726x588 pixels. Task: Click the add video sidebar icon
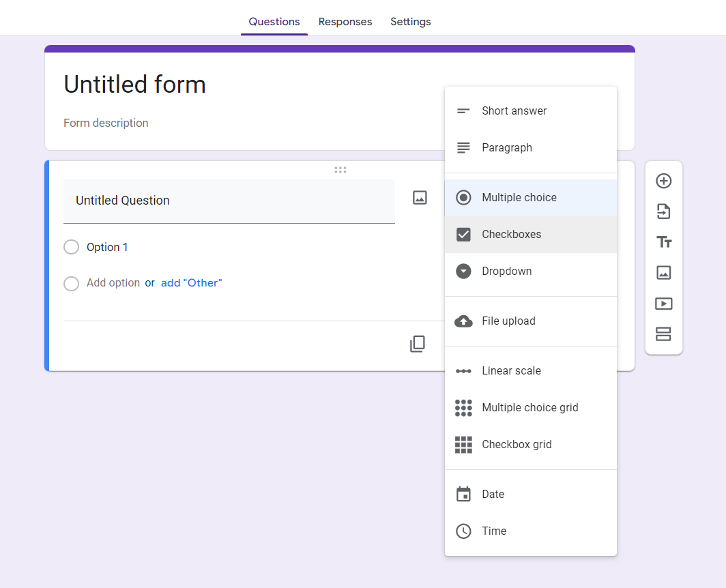(663, 304)
